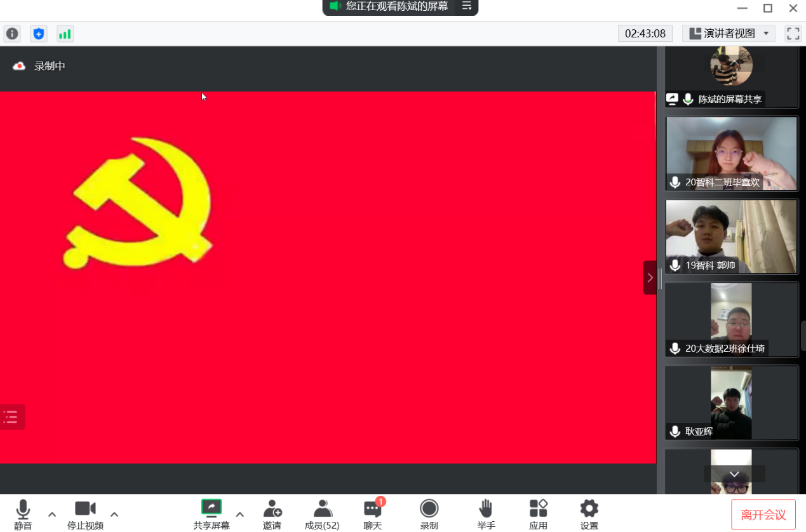Collapse the participant video sidebar

[650, 277]
